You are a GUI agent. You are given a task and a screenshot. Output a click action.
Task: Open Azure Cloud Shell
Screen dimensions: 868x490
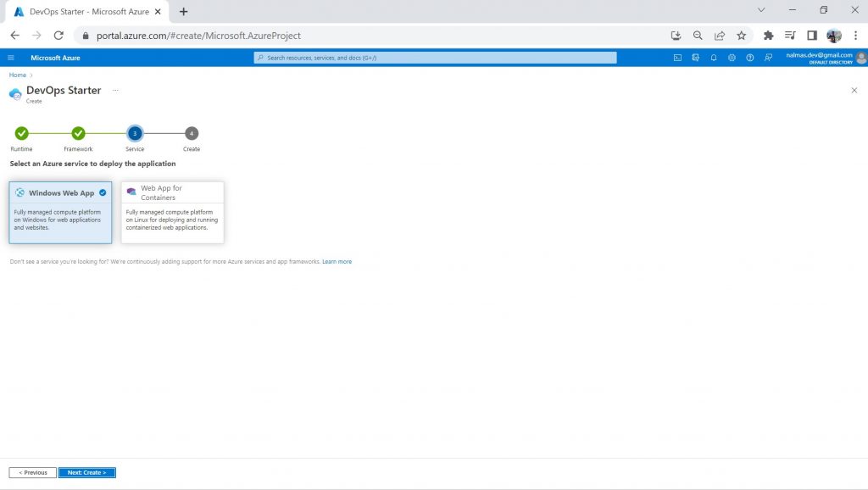pyautogui.click(x=677, y=58)
